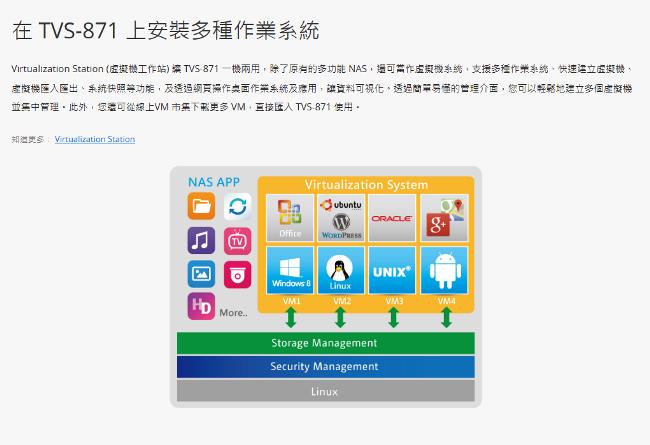
Task: Click the "VM1" label
Action: pos(291,301)
